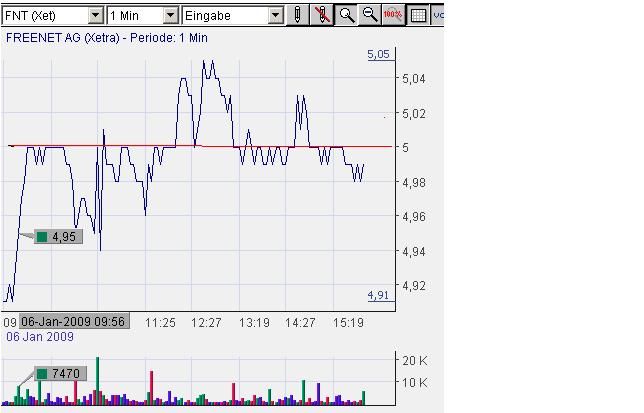Screen dimensions: 644x413
Task: Click the '06 Jan 2009' date label
Action: pos(40,337)
